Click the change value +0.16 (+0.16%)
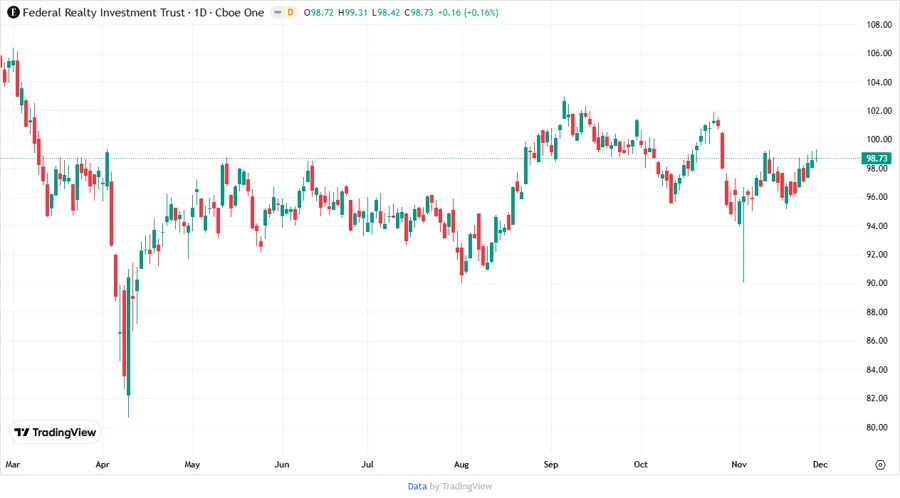 [468, 12]
